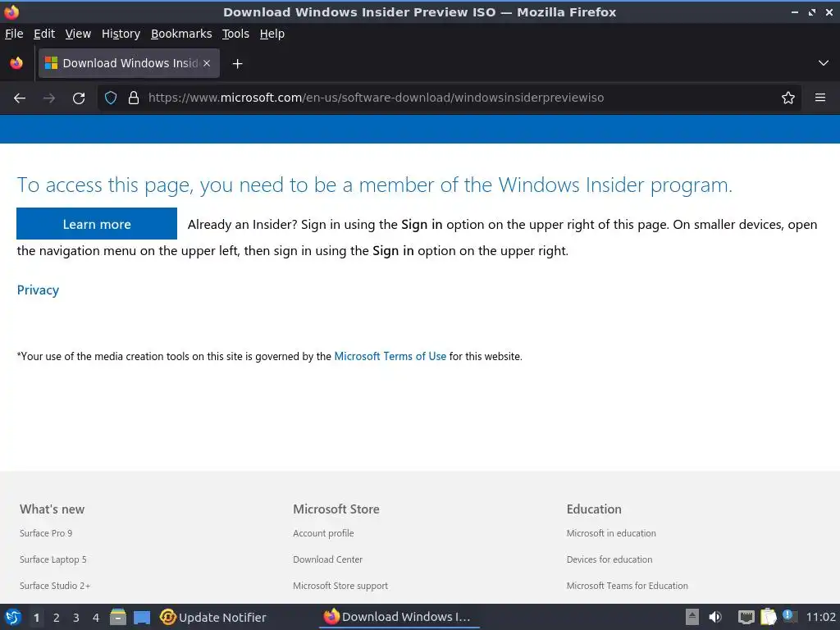The image size is (840, 630).
Task: Open the Account profile footer link
Action: coord(323,533)
